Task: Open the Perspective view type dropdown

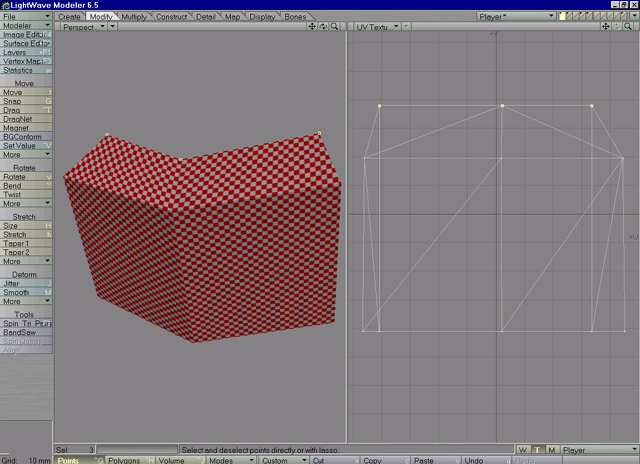Action: pos(84,27)
